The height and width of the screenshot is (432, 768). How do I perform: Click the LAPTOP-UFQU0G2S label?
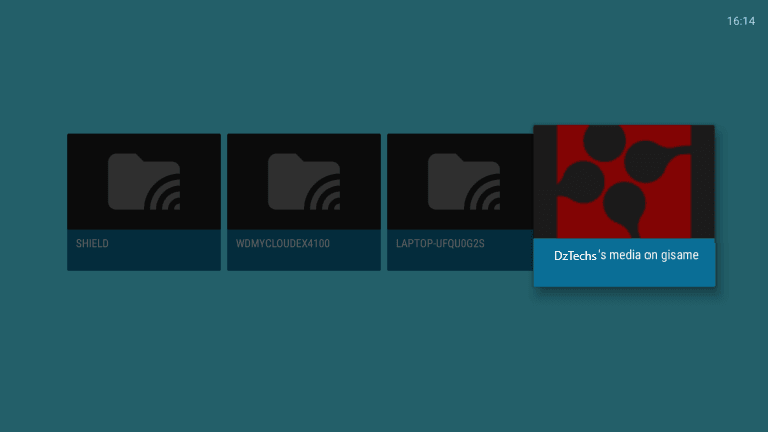[440, 243]
